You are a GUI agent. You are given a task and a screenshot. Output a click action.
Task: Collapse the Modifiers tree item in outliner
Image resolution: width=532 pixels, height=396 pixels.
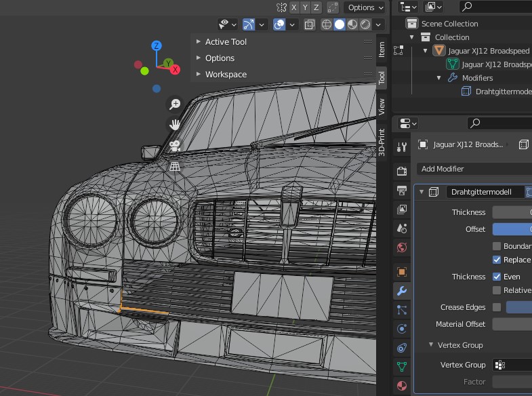(439, 78)
